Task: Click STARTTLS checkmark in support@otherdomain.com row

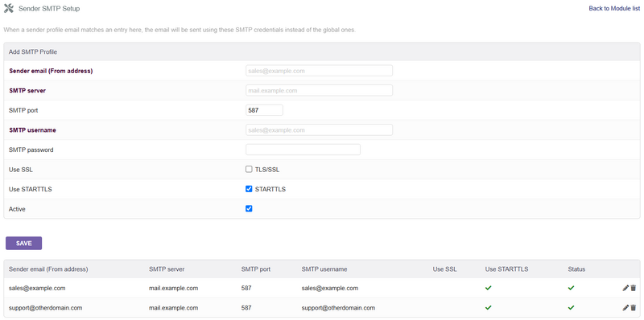Action: tap(489, 307)
